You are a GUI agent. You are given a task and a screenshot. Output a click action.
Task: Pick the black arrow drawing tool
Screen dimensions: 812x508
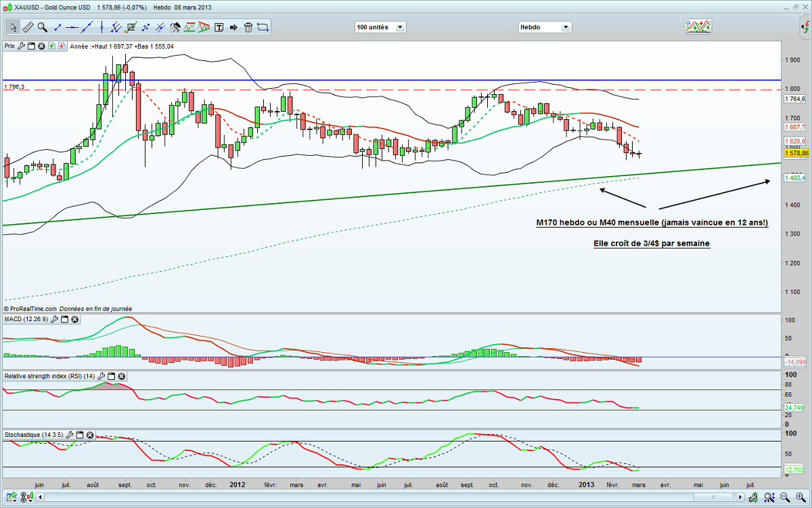[x=233, y=27]
